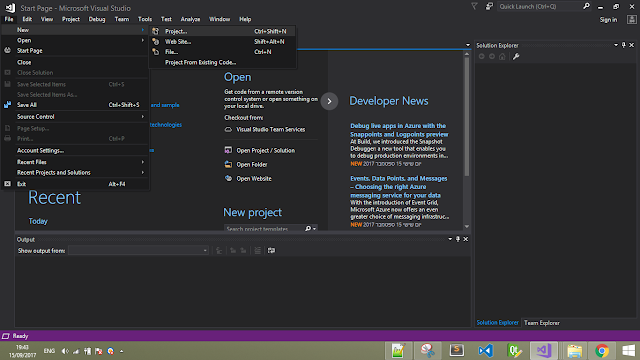The image size is (640, 360).
Task: Open the document tab list dropdown arrow
Action: tap(468, 45)
